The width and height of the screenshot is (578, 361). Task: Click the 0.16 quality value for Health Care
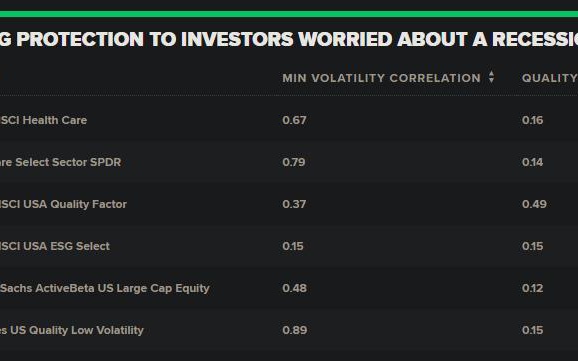click(x=532, y=120)
